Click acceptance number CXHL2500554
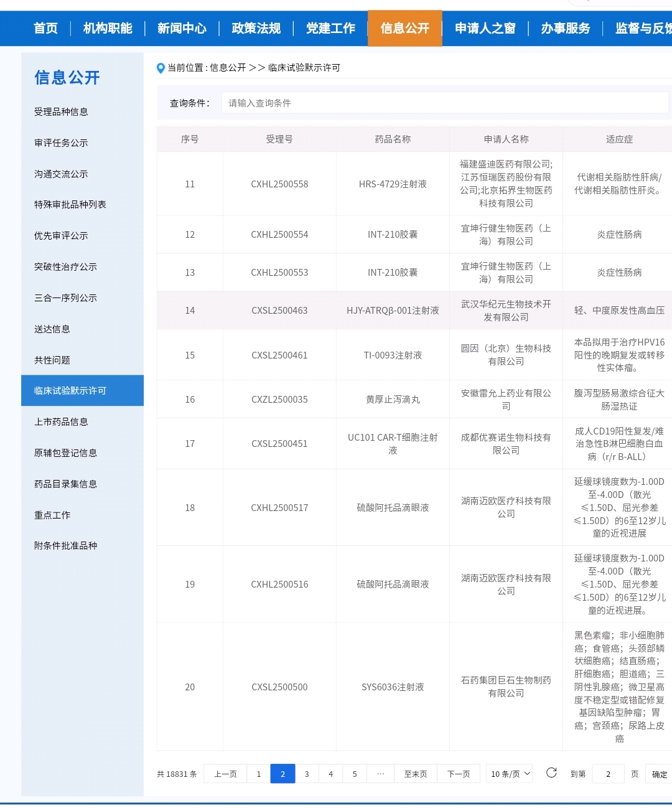Viewport: 672px width, 808px height. (x=279, y=235)
